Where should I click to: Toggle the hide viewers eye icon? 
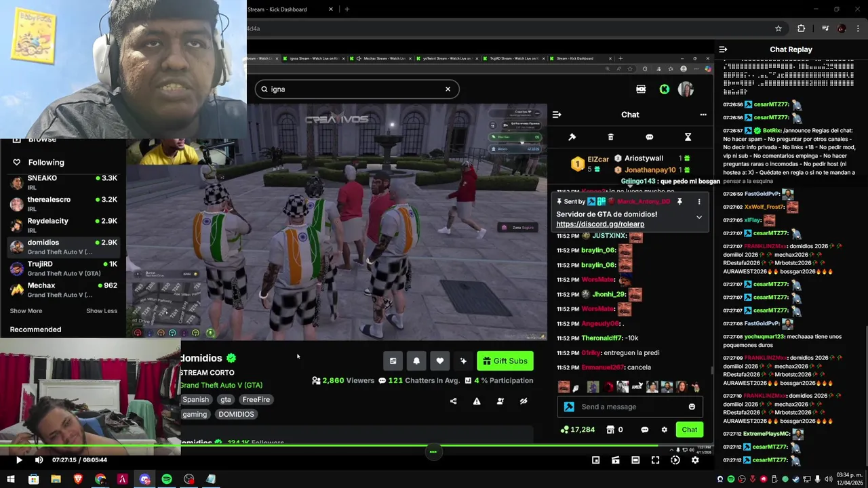click(524, 401)
